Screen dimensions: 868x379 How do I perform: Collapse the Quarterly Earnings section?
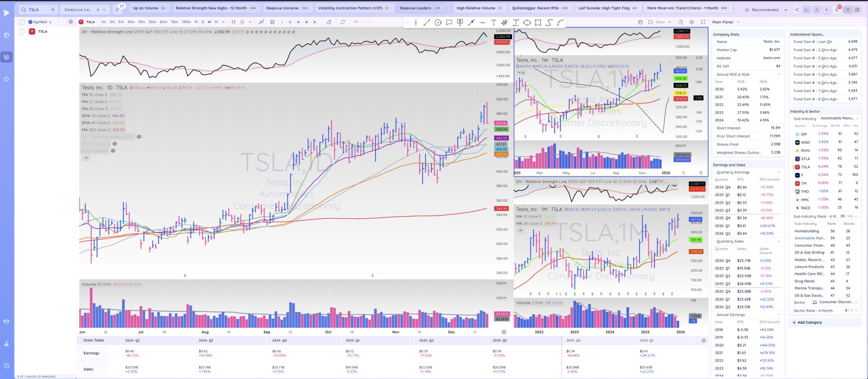tap(779, 172)
